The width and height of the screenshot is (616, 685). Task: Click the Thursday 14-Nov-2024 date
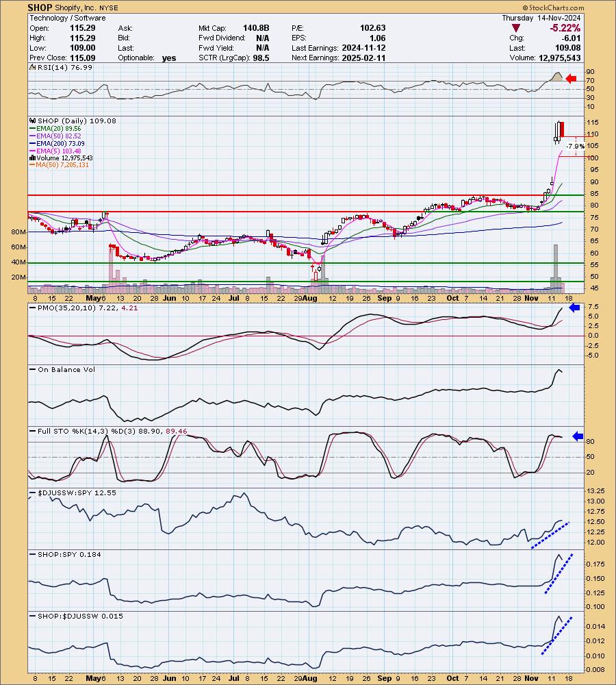[x=541, y=18]
